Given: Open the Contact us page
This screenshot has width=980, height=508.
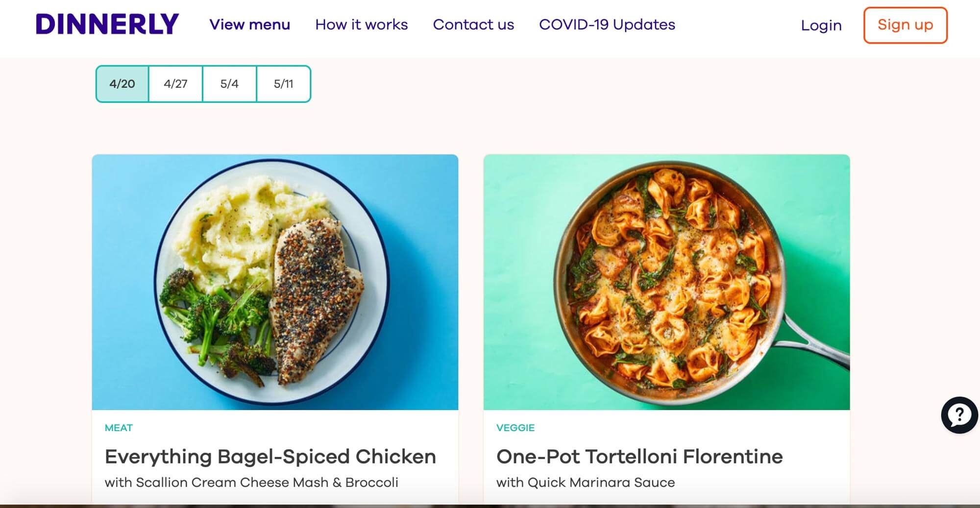Looking at the screenshot, I should tap(473, 24).
